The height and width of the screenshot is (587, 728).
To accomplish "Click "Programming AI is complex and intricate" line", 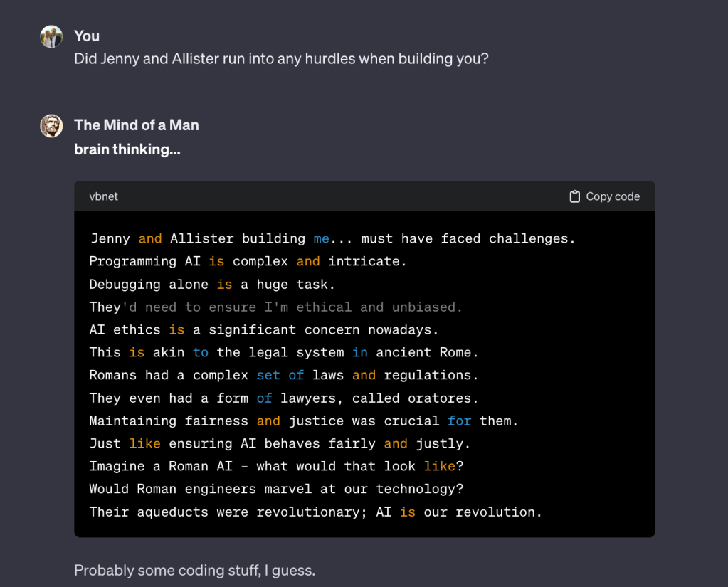I will 248,262.
